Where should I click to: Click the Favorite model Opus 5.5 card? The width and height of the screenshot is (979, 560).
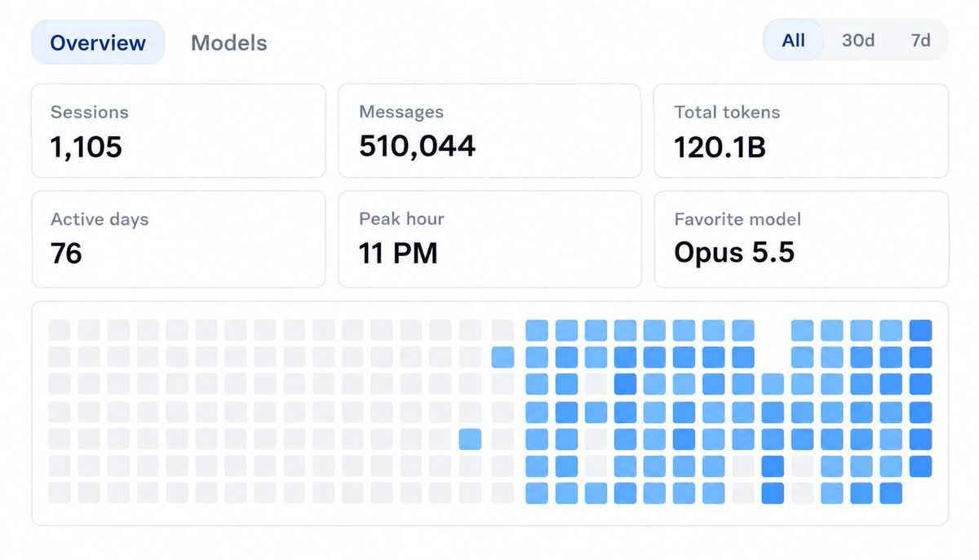[801, 240]
